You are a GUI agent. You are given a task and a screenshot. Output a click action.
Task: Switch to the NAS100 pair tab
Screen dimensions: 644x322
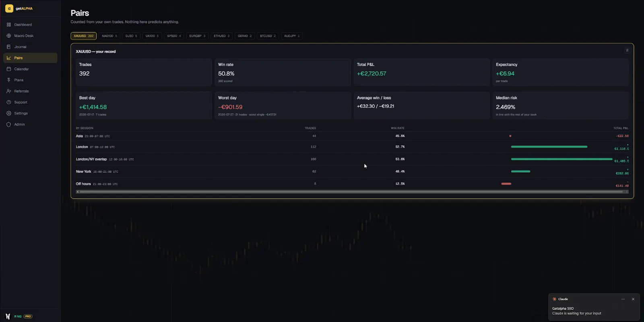tap(109, 36)
